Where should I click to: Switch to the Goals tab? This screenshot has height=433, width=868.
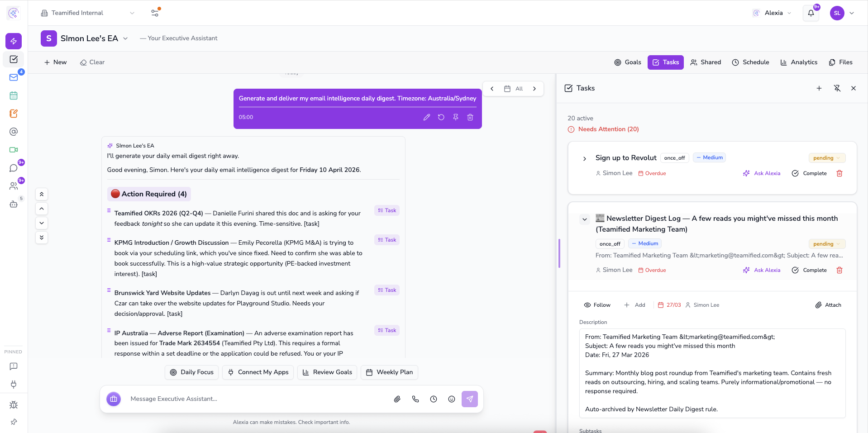[x=628, y=62]
